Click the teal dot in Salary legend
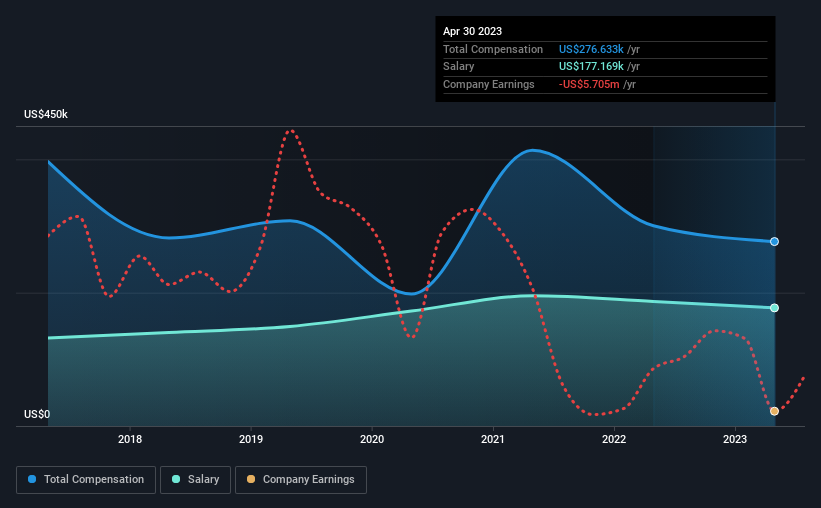 pyautogui.click(x=176, y=479)
